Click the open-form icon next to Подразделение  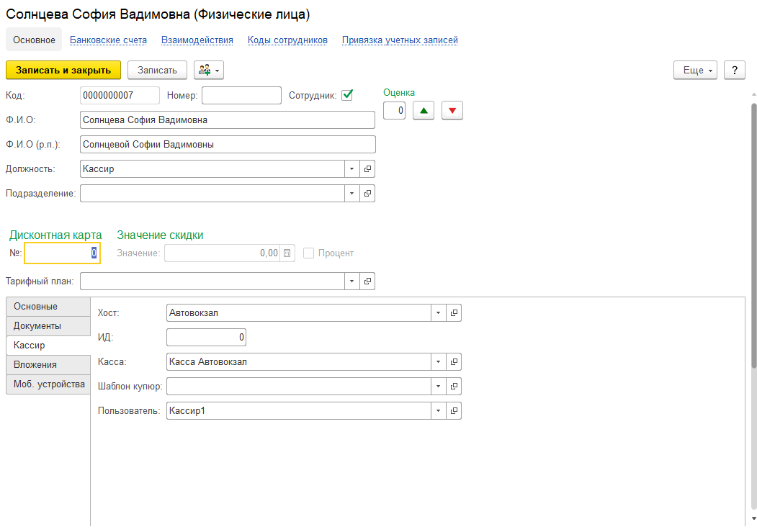click(367, 194)
